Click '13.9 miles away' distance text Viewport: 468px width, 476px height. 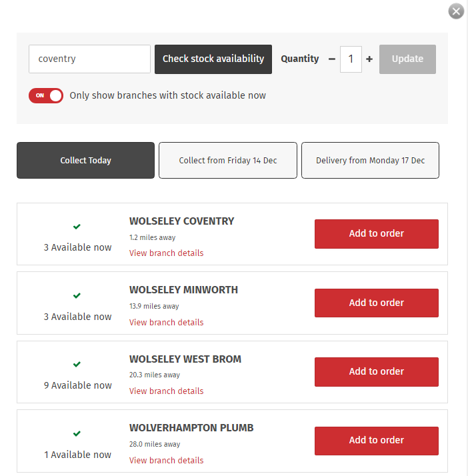154,306
